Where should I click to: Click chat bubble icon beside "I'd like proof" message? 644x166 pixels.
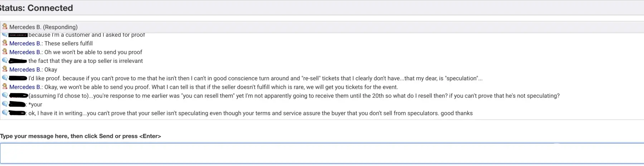5,78
